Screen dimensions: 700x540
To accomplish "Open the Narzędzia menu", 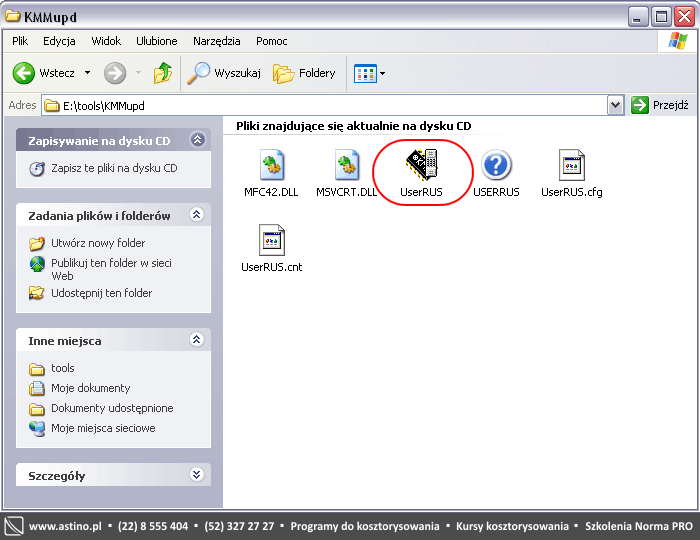I will tap(217, 41).
